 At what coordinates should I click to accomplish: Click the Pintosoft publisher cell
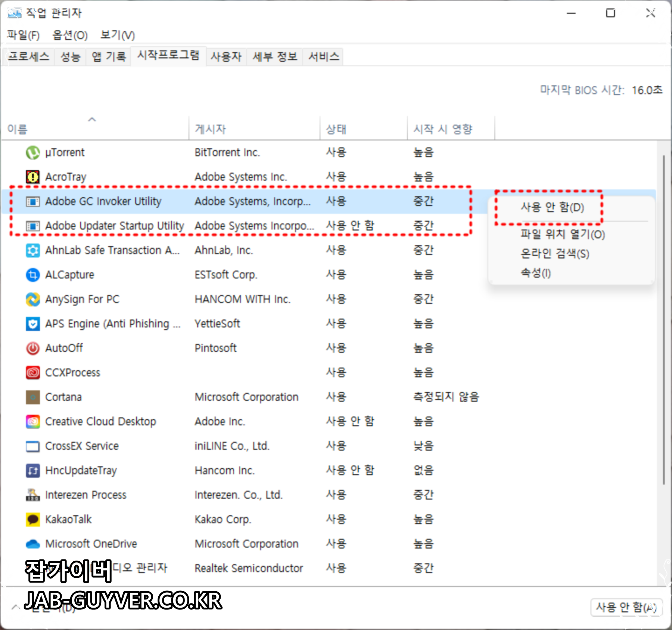(216, 348)
